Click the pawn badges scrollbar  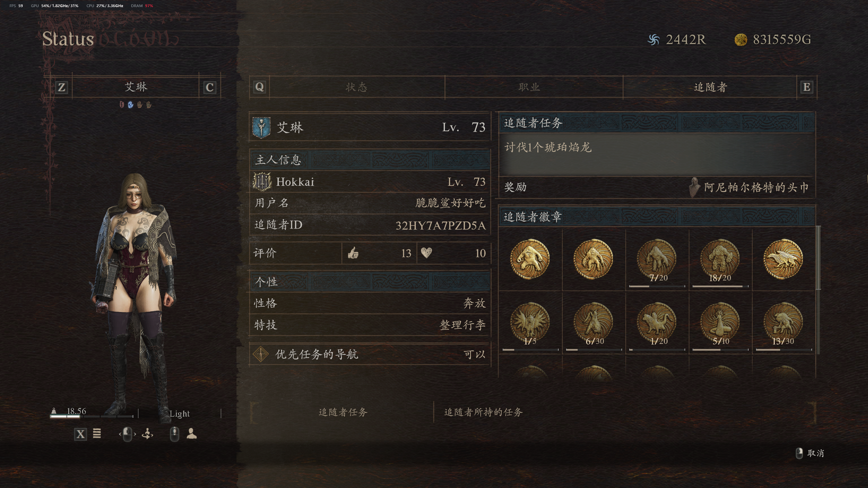point(818,258)
